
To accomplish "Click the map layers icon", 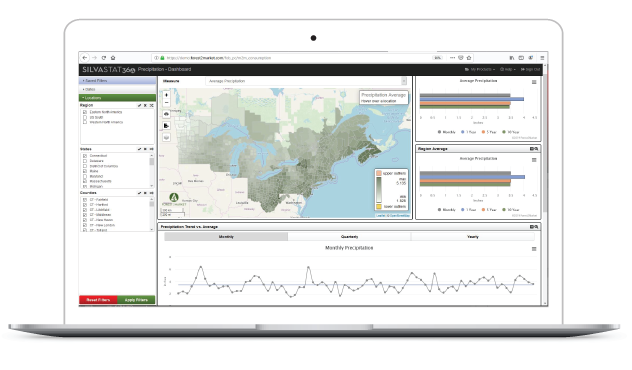I will click(166, 137).
